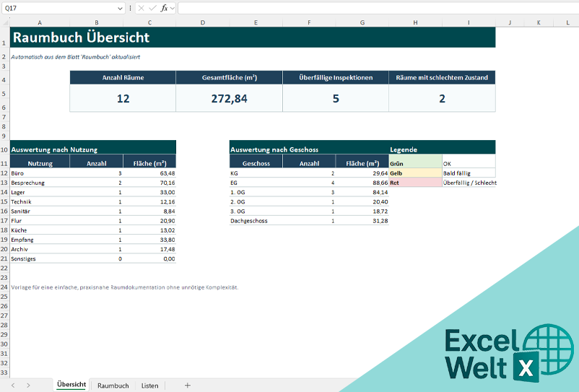The height and width of the screenshot is (392, 579).
Task: Click the Select All corner triangle
Action: pyautogui.click(x=5, y=22)
